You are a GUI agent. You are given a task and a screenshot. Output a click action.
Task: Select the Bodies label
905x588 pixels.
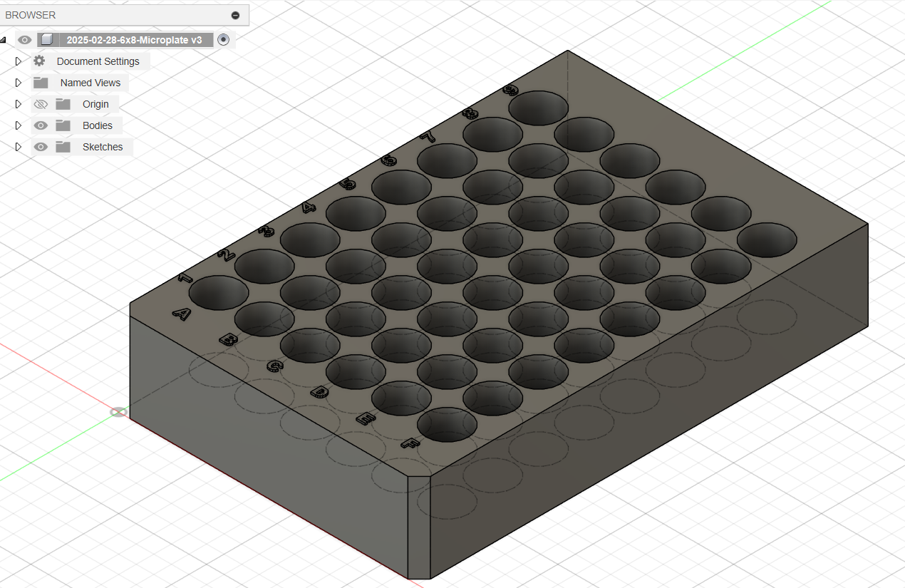(x=98, y=125)
